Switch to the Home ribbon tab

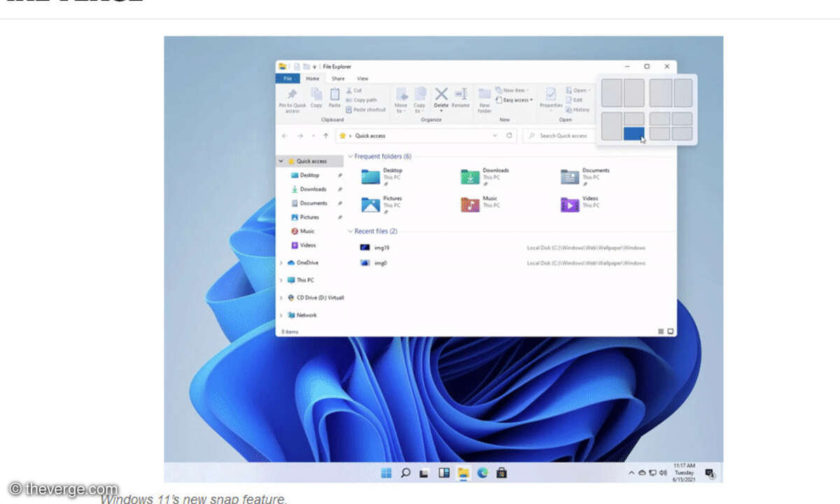[313, 78]
